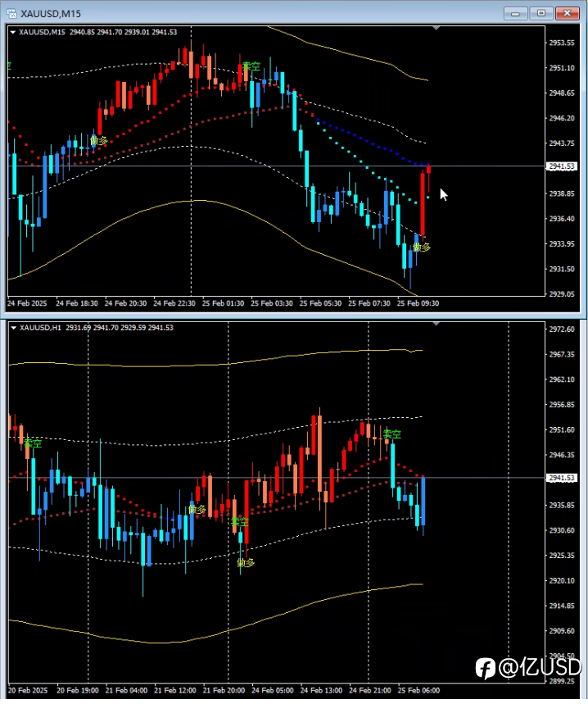
Task: Click price level 2930.60 on H1 axis
Action: [562, 530]
